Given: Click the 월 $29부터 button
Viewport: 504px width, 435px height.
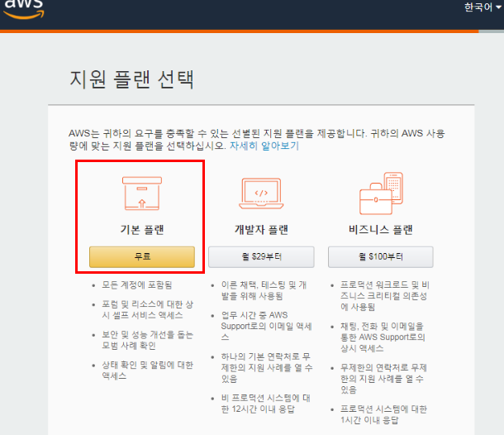Looking at the screenshot, I should [x=261, y=256].
